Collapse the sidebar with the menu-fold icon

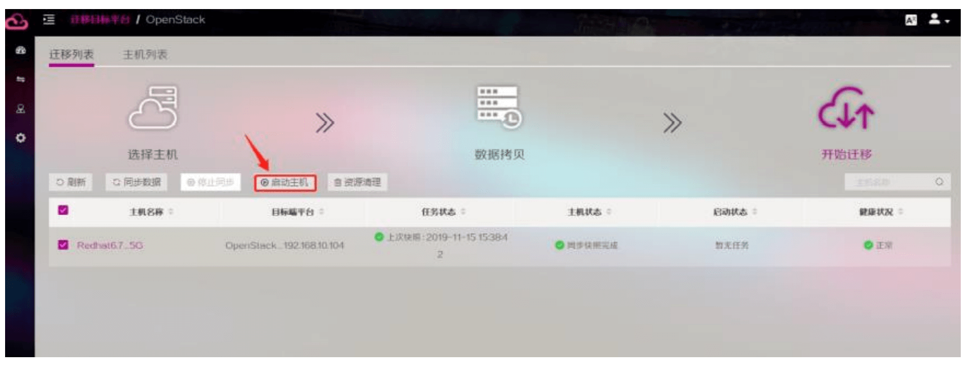(49, 20)
